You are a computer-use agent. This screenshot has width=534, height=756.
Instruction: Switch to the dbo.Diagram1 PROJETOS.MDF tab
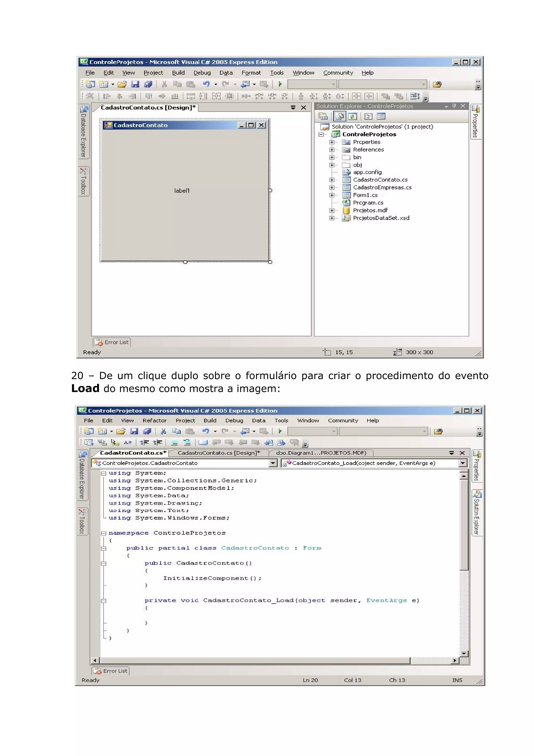[x=321, y=453]
